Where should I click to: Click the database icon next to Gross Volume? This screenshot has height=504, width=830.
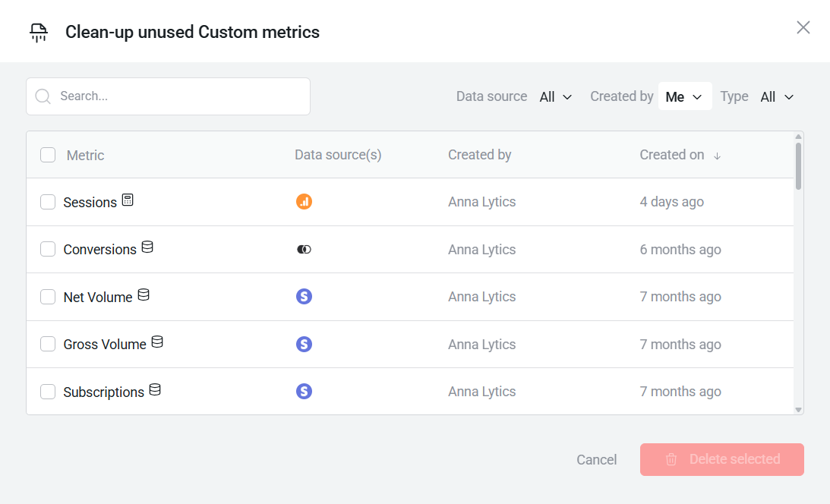pyautogui.click(x=157, y=342)
